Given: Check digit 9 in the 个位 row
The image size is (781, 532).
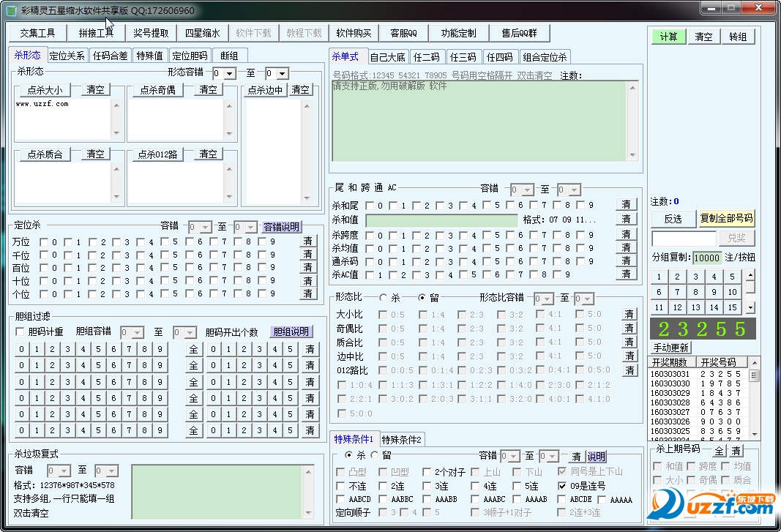Looking at the screenshot, I should click(x=262, y=293).
